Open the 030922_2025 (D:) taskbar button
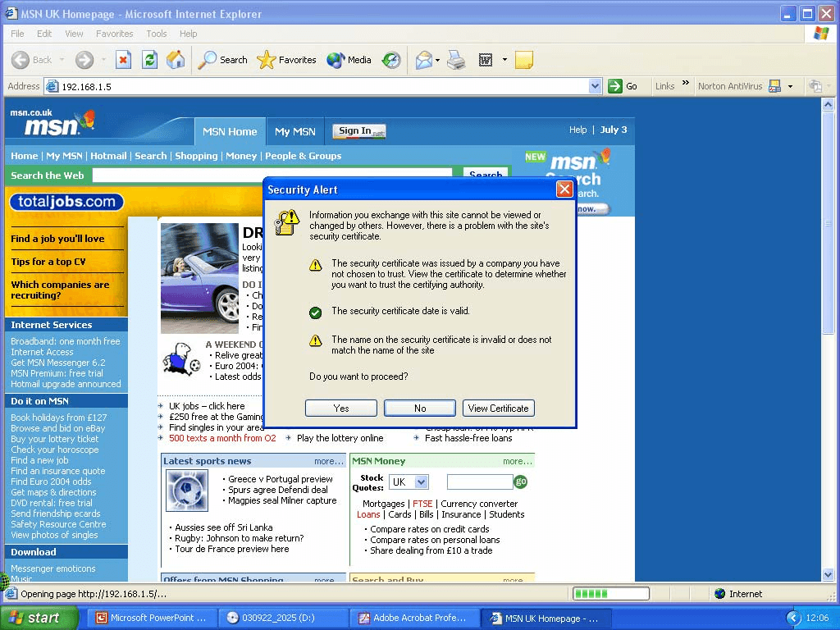This screenshot has width=840, height=630. pyautogui.click(x=283, y=619)
